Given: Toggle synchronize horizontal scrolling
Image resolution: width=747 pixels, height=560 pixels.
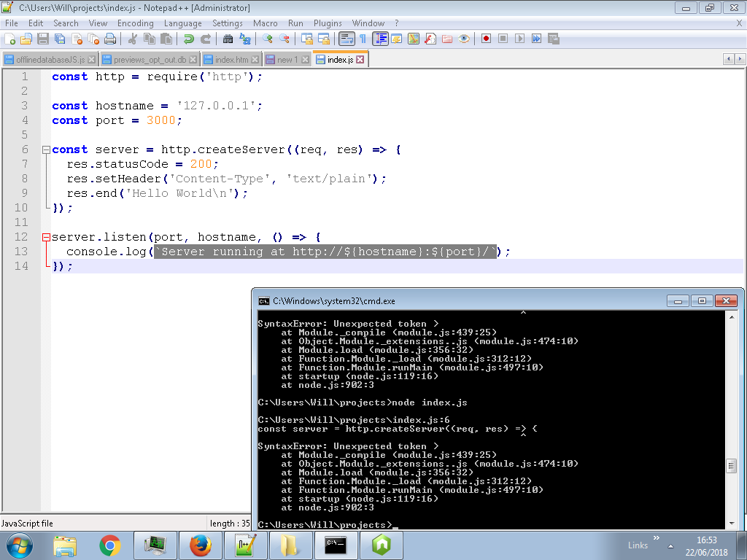Looking at the screenshot, I should click(x=323, y=39).
